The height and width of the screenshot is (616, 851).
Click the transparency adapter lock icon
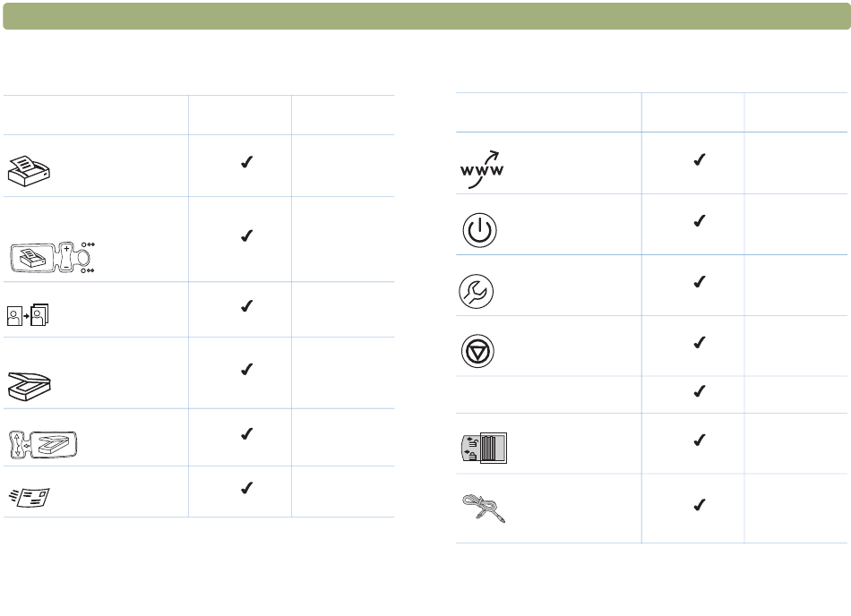point(484,448)
